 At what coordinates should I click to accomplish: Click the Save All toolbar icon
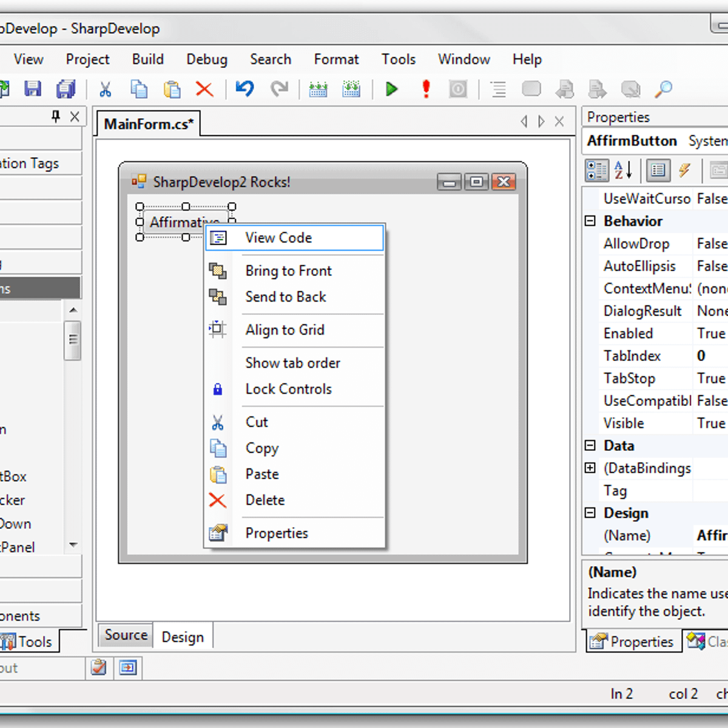66,89
